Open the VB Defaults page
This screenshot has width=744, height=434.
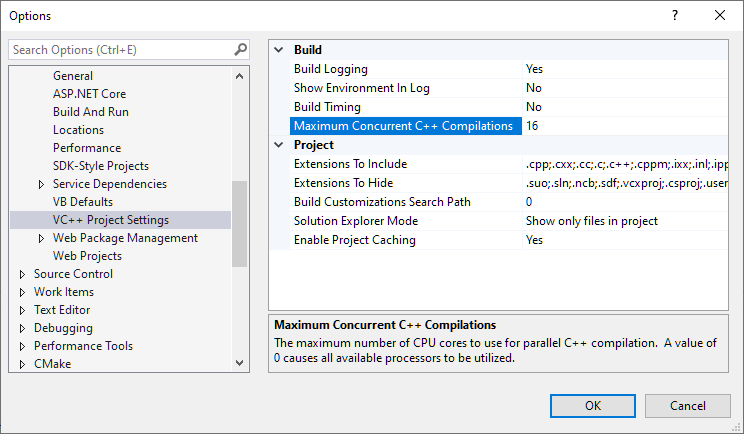[84, 202]
